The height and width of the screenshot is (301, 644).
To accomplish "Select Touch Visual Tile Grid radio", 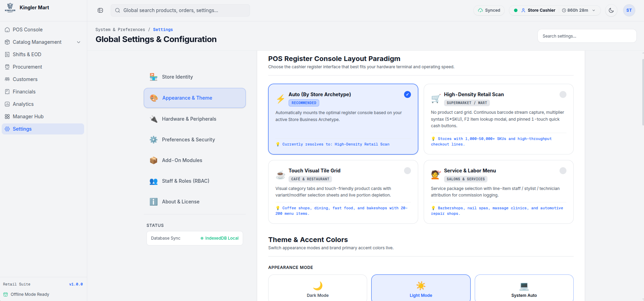I will click(x=407, y=171).
